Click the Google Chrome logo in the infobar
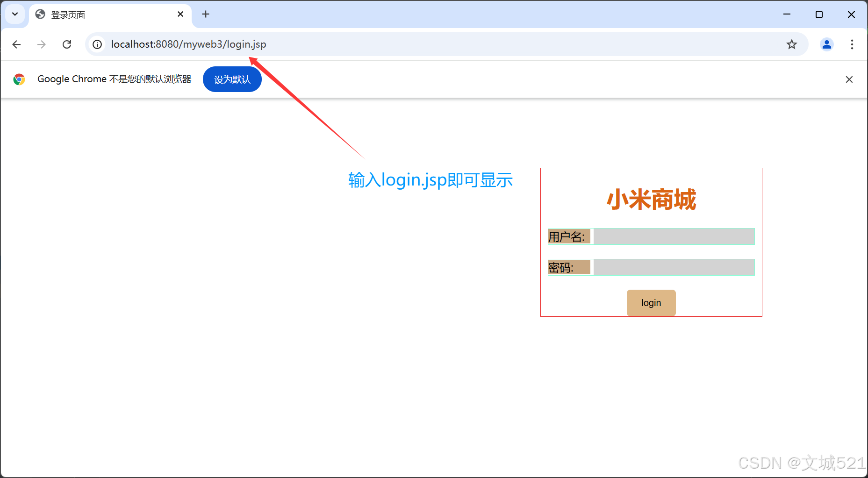The width and height of the screenshot is (868, 478). (19, 79)
